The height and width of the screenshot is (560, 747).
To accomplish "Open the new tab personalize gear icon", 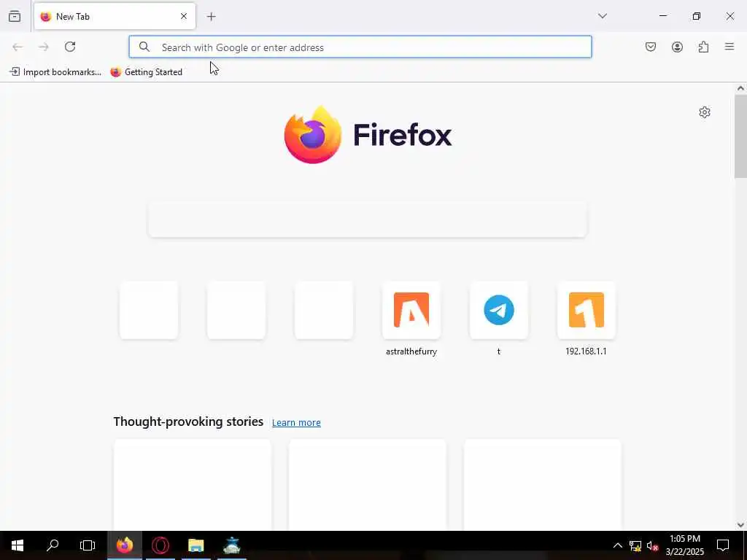I will 705,112.
